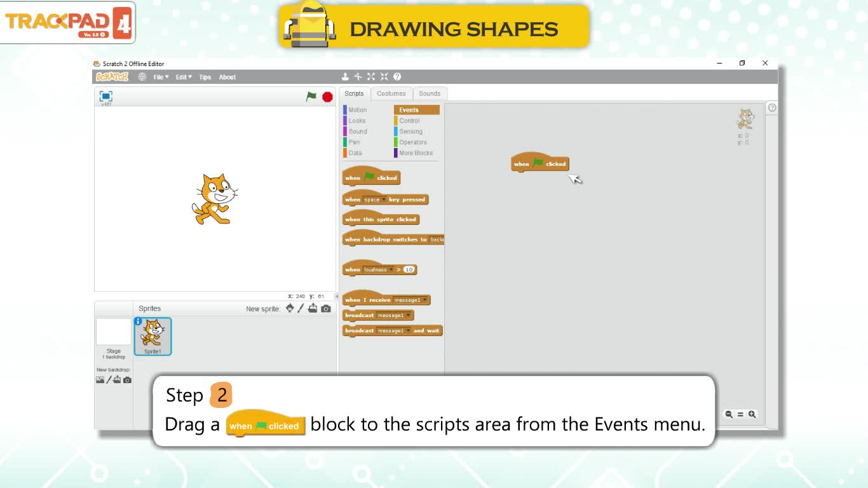Screen dimensions: 868x488
Task: Open the Tips menu item
Action: pos(205,77)
